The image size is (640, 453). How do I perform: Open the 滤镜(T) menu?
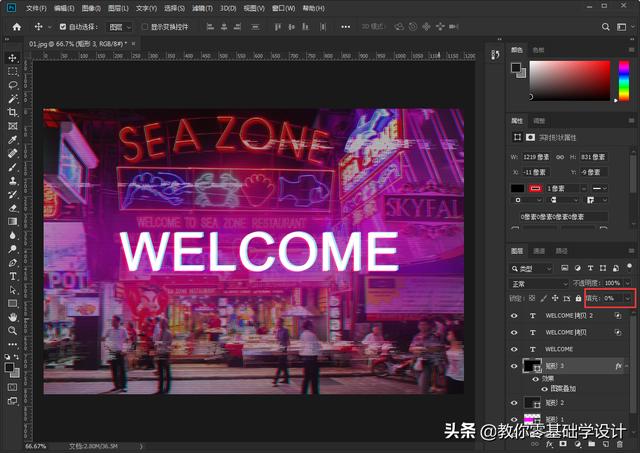(202, 8)
